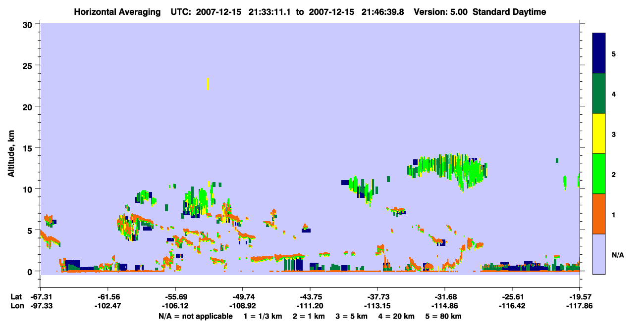Click latitude value '-43.75'
644x330 pixels.
pos(310,297)
